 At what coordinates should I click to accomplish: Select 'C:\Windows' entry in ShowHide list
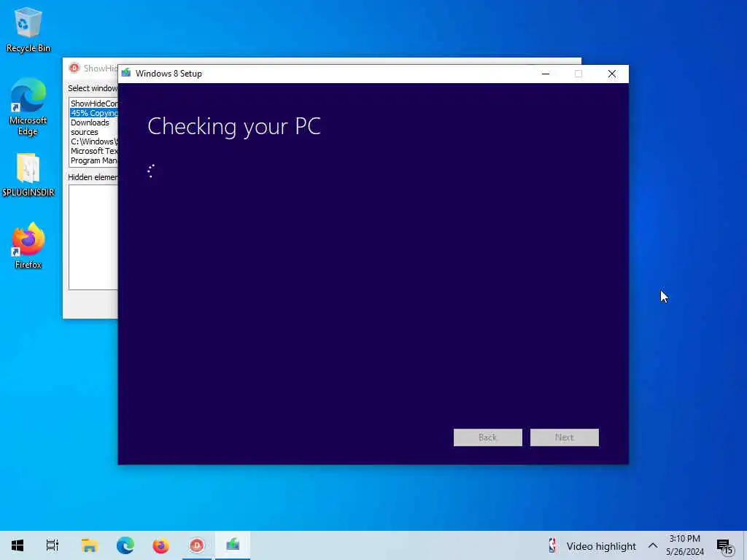click(x=94, y=141)
